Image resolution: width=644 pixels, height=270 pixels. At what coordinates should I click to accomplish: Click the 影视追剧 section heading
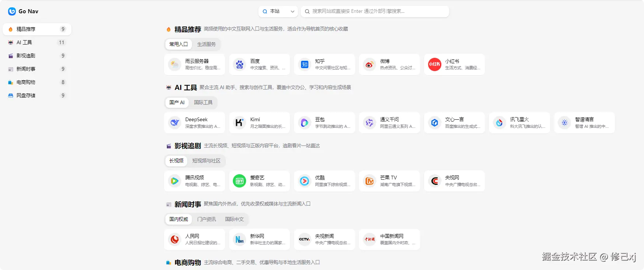[x=188, y=146]
